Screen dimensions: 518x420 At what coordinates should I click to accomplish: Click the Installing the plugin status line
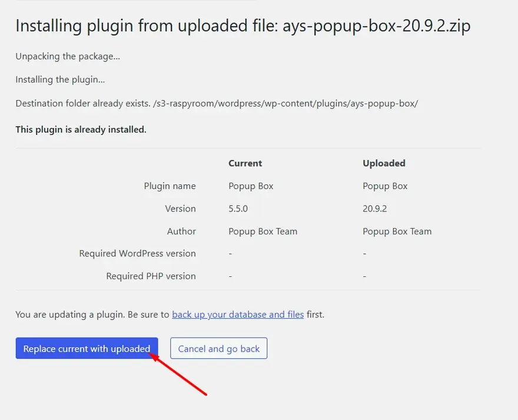[x=60, y=80]
